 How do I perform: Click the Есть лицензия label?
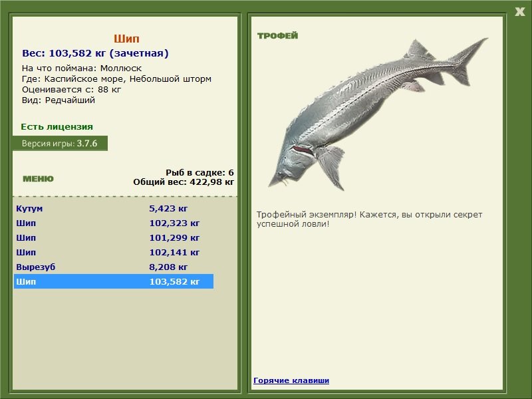tap(57, 126)
